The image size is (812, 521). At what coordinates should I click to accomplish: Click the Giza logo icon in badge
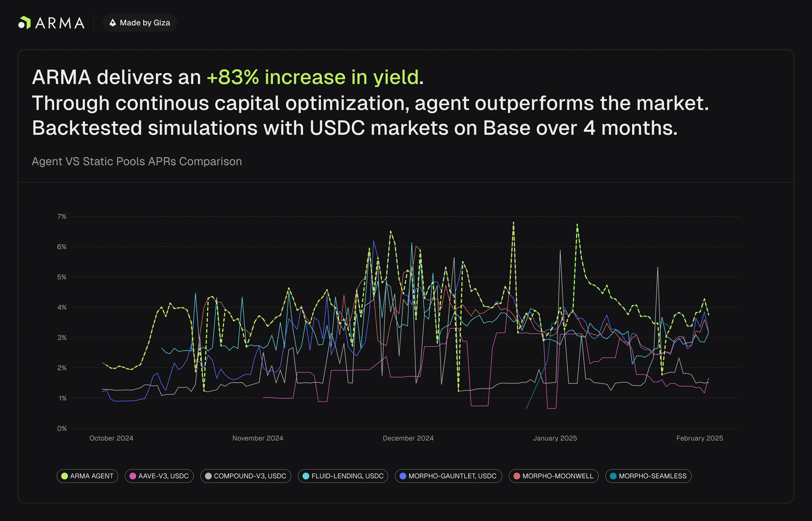pyautogui.click(x=113, y=23)
